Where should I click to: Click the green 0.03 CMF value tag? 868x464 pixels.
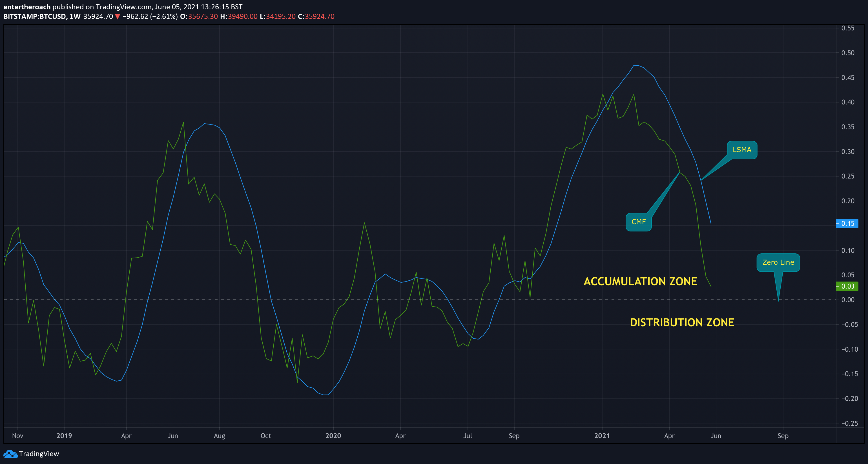(x=847, y=286)
